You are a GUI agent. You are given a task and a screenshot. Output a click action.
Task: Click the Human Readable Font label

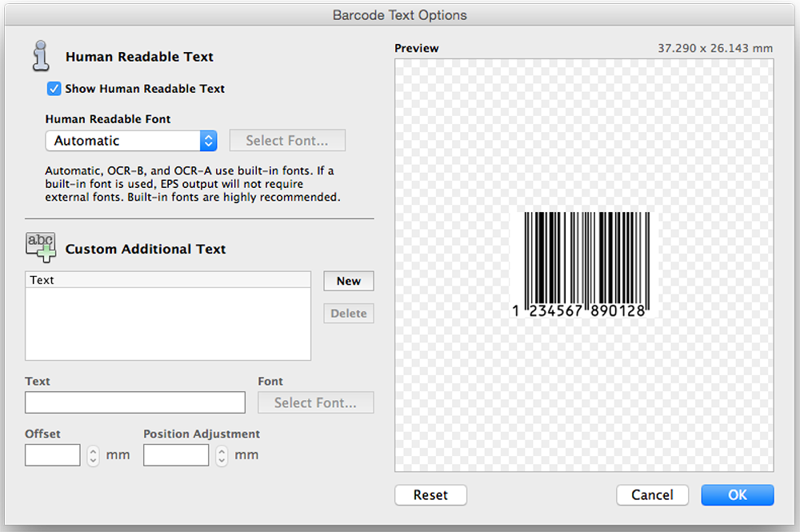[x=108, y=119]
